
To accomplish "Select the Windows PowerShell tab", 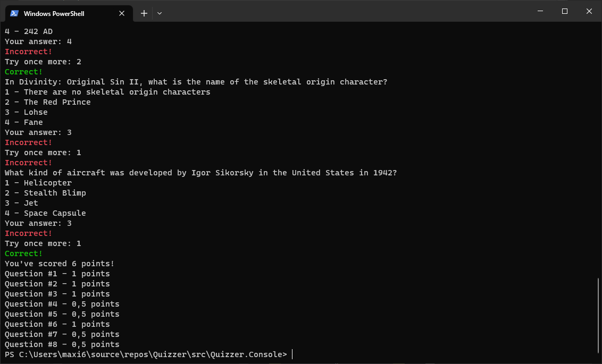I will (x=69, y=13).
